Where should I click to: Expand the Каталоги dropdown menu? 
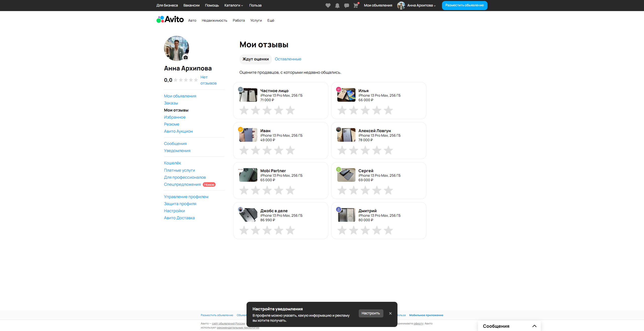[x=233, y=5]
